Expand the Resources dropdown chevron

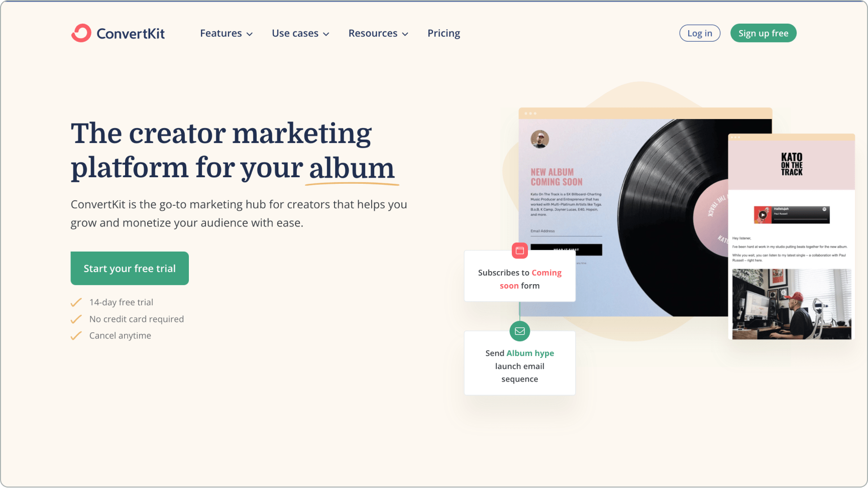pos(405,34)
